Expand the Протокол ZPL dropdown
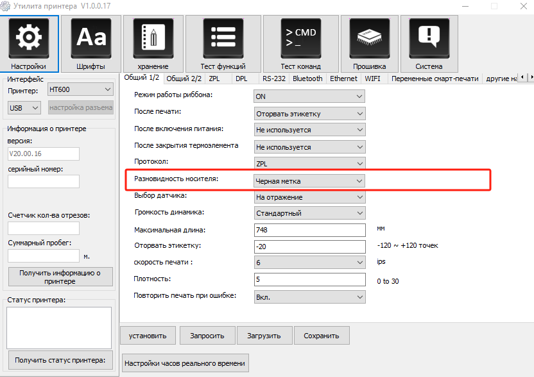 point(309,163)
